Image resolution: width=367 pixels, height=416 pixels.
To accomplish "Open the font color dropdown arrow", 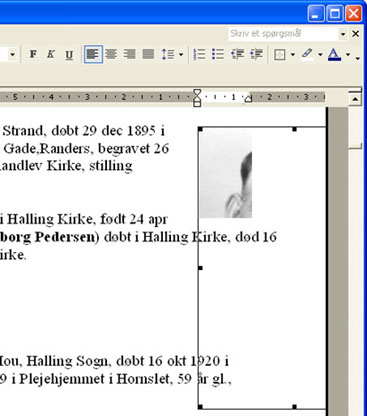I will click(348, 54).
